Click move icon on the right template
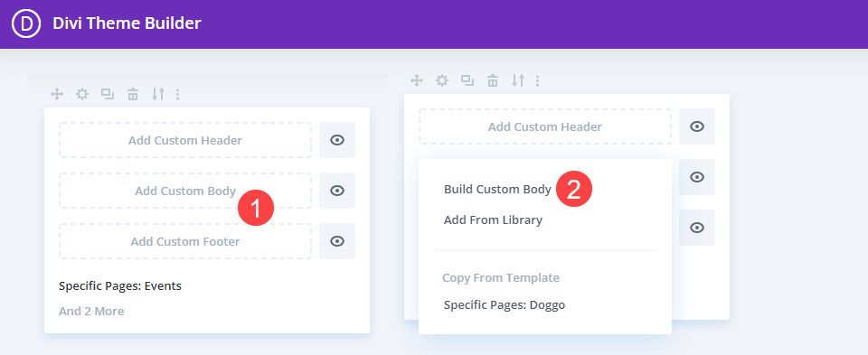 click(x=416, y=80)
